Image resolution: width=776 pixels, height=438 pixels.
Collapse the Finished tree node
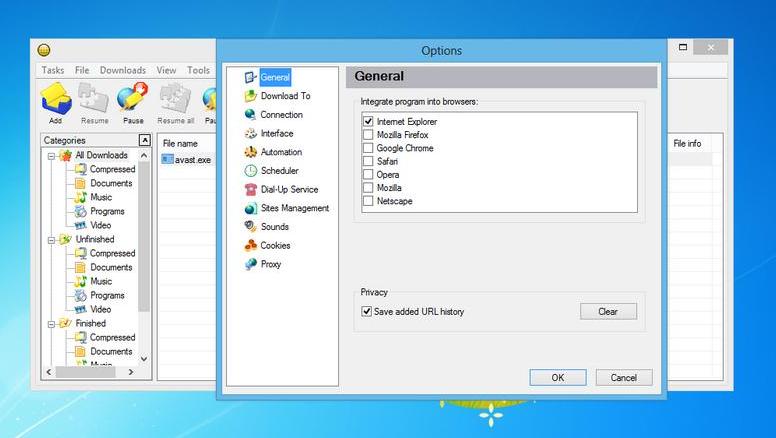(51, 324)
